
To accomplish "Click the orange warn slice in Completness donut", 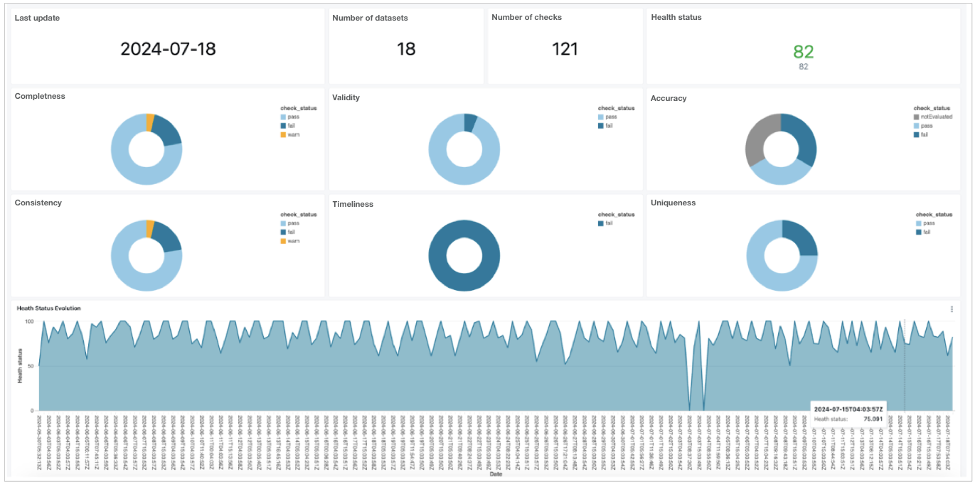I will [150, 122].
